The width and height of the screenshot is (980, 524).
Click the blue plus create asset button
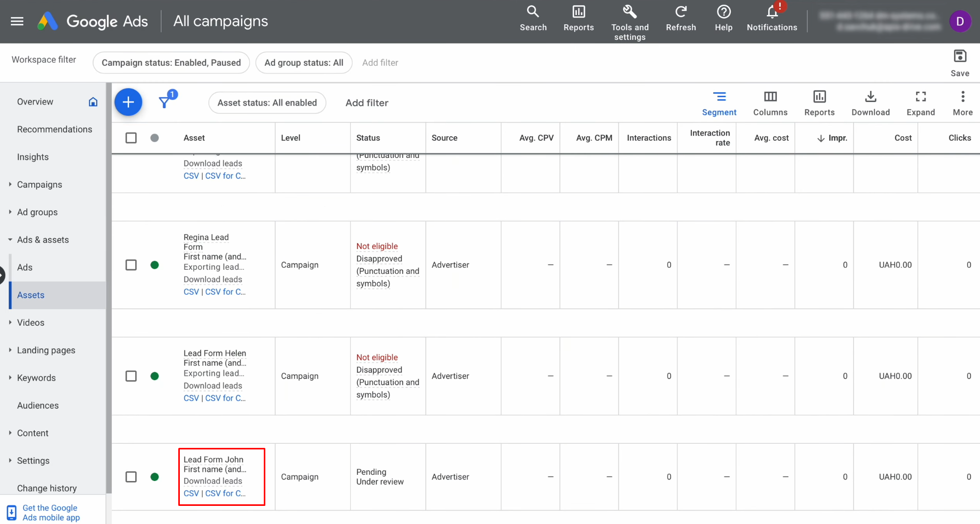(128, 102)
